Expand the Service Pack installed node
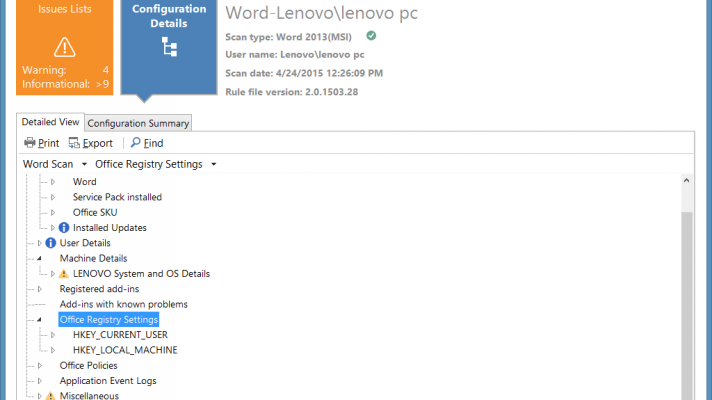 (53, 197)
